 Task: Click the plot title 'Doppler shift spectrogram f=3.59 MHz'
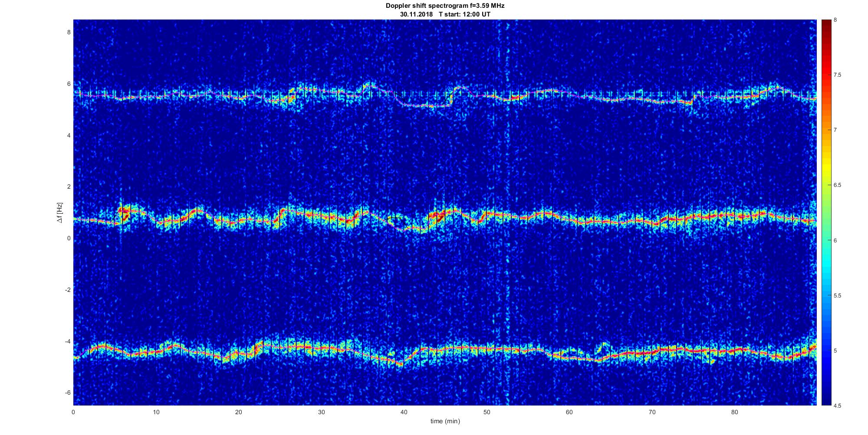[445, 6]
